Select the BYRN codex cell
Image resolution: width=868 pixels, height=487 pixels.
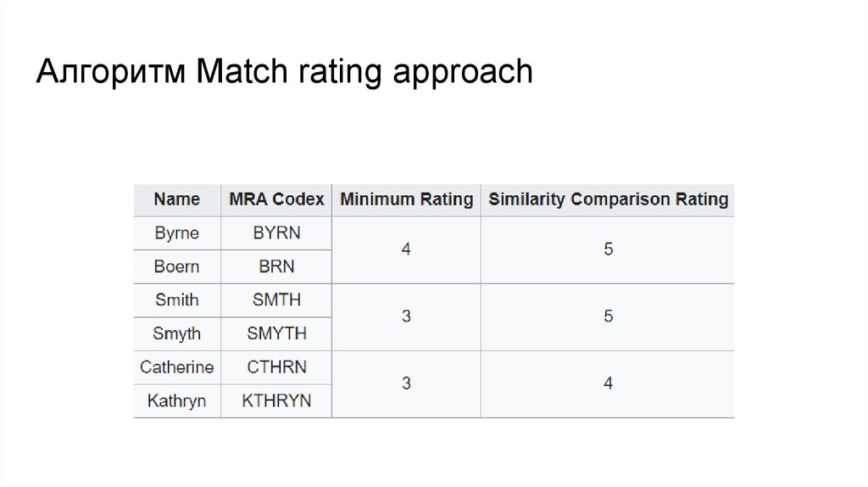[276, 233]
